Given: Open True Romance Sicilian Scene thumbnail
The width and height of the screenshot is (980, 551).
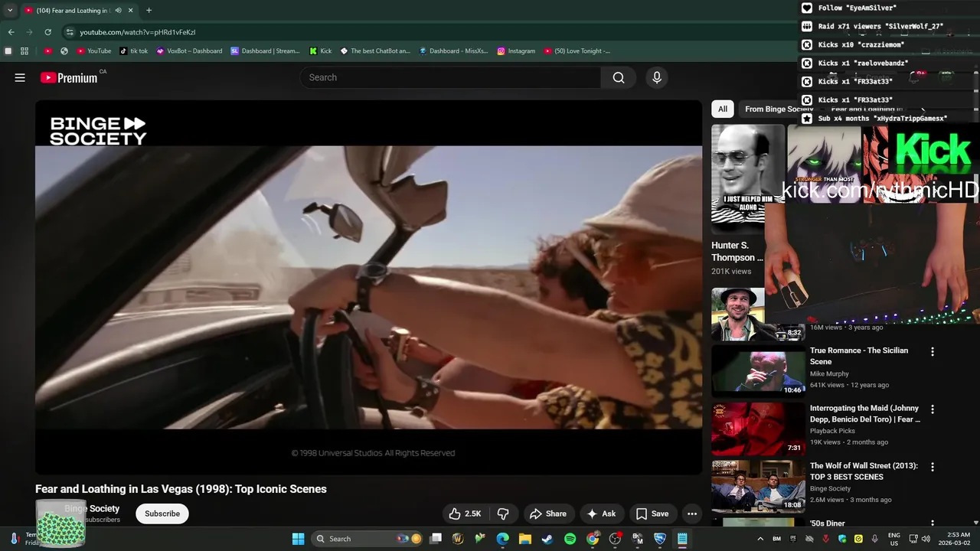Looking at the screenshot, I should 758,371.
